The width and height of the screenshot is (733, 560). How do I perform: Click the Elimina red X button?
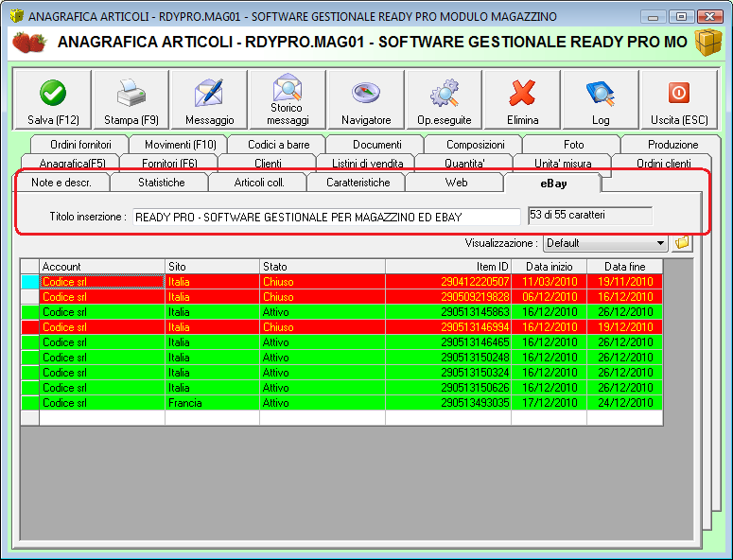[522, 99]
